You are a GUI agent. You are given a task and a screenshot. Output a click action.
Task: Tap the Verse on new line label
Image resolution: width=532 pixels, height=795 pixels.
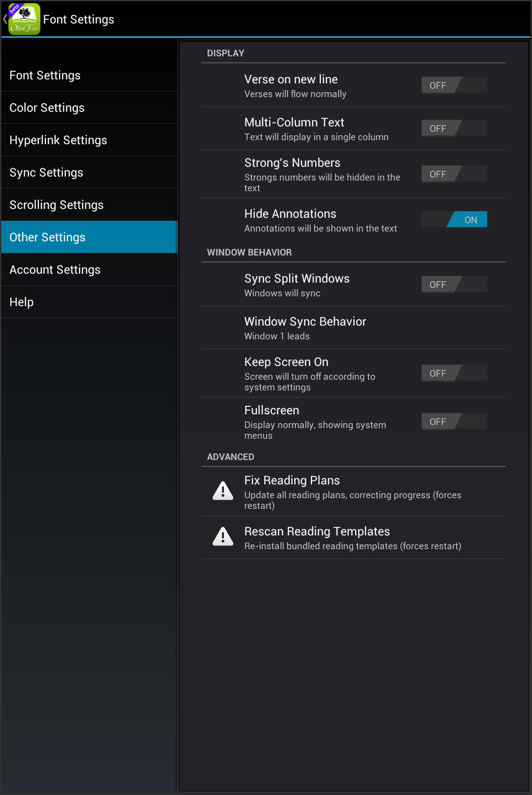click(x=291, y=79)
